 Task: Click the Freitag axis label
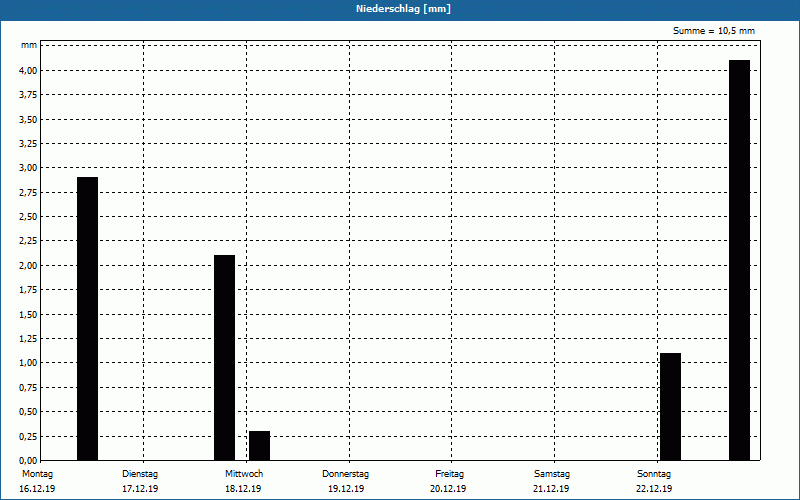449,474
